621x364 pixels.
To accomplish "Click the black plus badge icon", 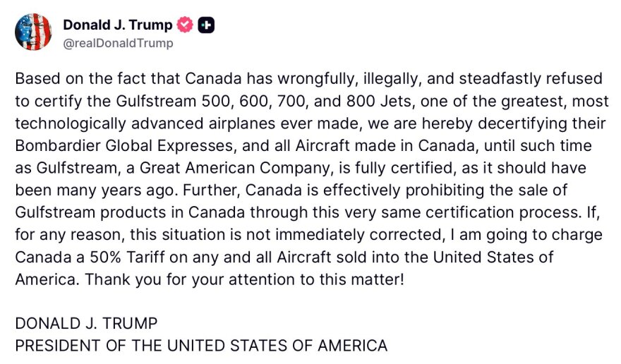I will pos(207,25).
